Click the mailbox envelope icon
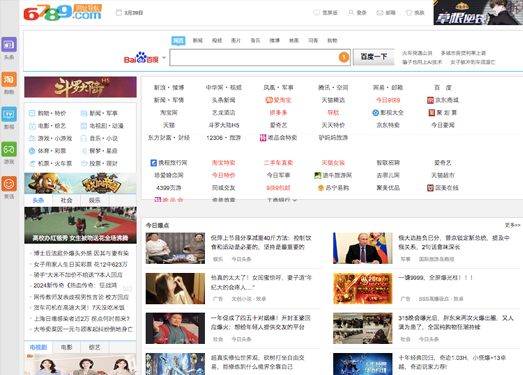Image resolution: width=523 pixels, height=375 pixels. point(380,13)
